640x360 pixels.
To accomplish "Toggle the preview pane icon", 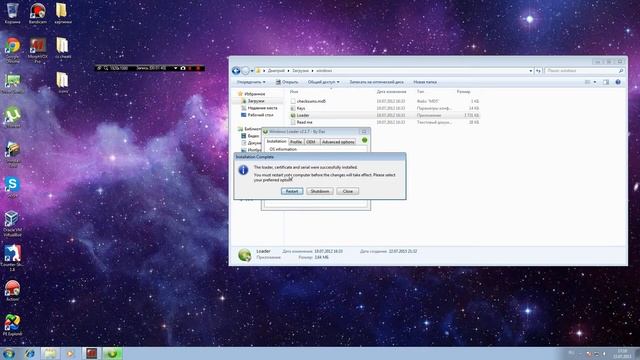I will pyautogui.click(x=606, y=82).
